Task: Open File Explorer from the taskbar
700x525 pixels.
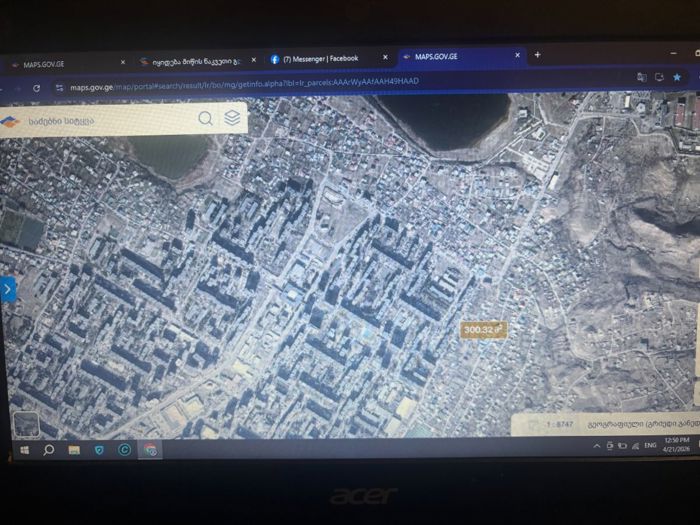Action: 74,450
